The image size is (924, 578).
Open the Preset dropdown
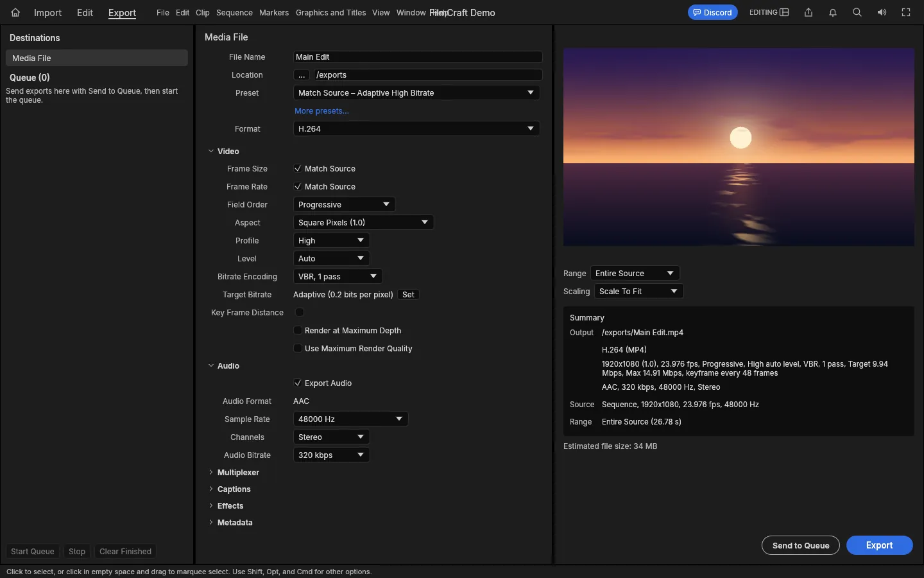tap(416, 93)
